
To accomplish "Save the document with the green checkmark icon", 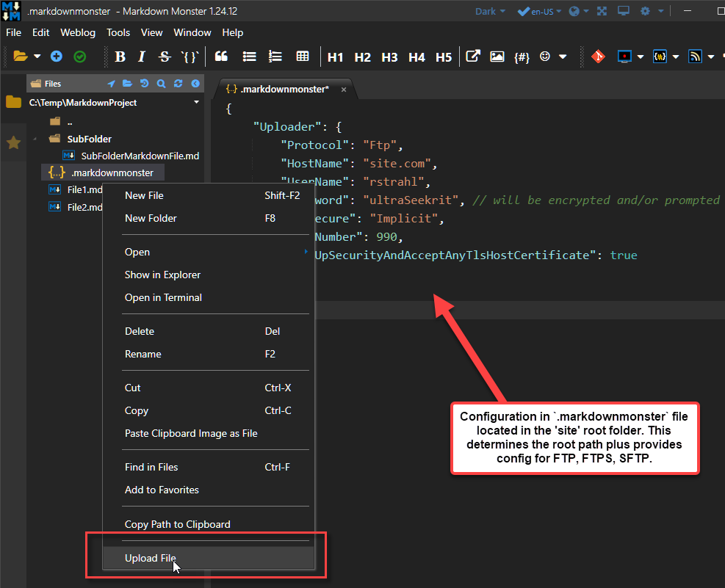I will 80,57.
